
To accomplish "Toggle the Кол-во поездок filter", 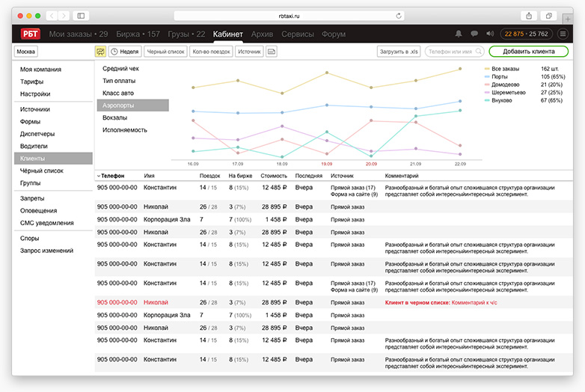I will tap(211, 52).
